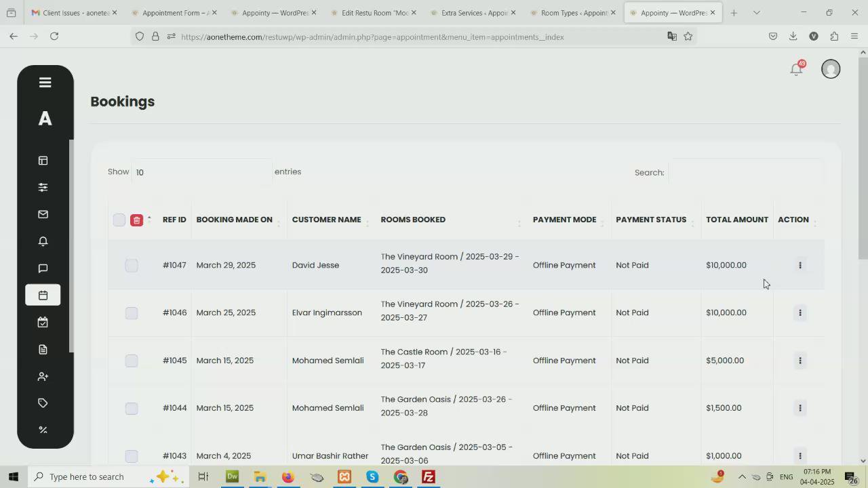868x488 pixels.
Task: Open Dreamweaver from the taskbar
Action: [x=233, y=477]
